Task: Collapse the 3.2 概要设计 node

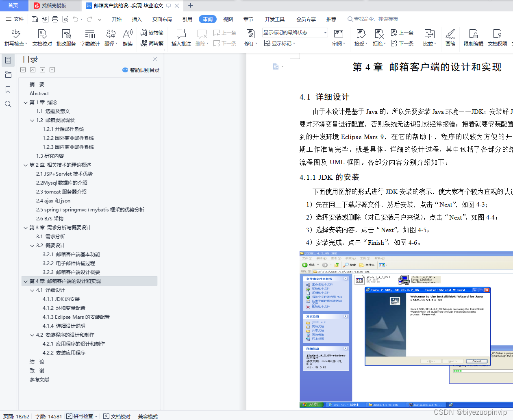Action: (x=32, y=246)
